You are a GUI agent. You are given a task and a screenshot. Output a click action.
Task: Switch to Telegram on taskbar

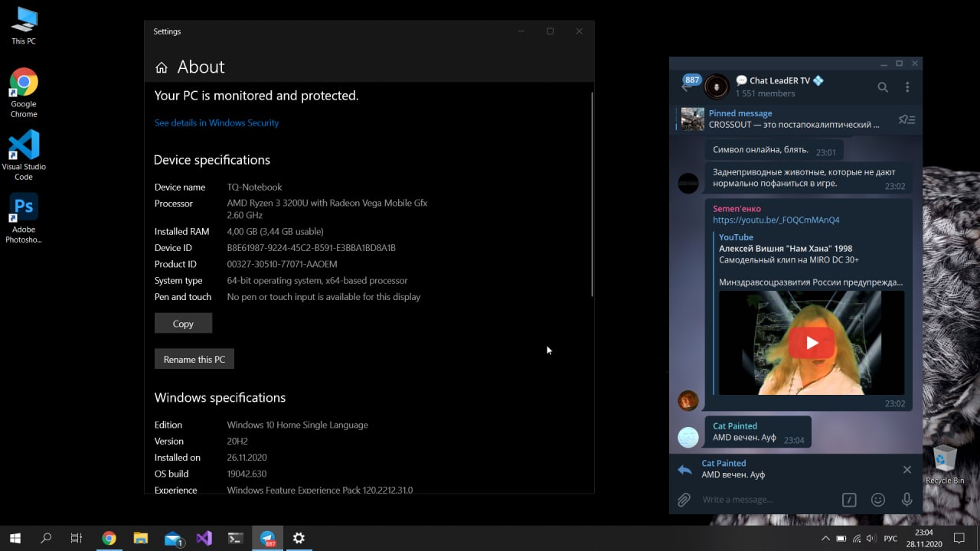267,538
